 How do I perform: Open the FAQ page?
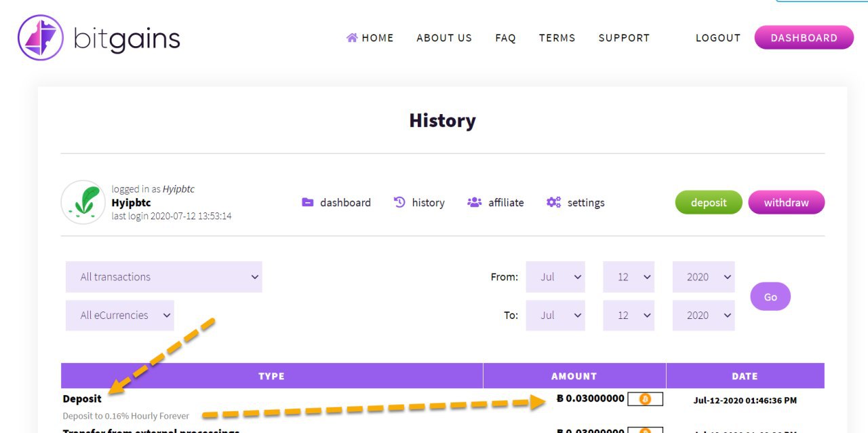(x=505, y=38)
